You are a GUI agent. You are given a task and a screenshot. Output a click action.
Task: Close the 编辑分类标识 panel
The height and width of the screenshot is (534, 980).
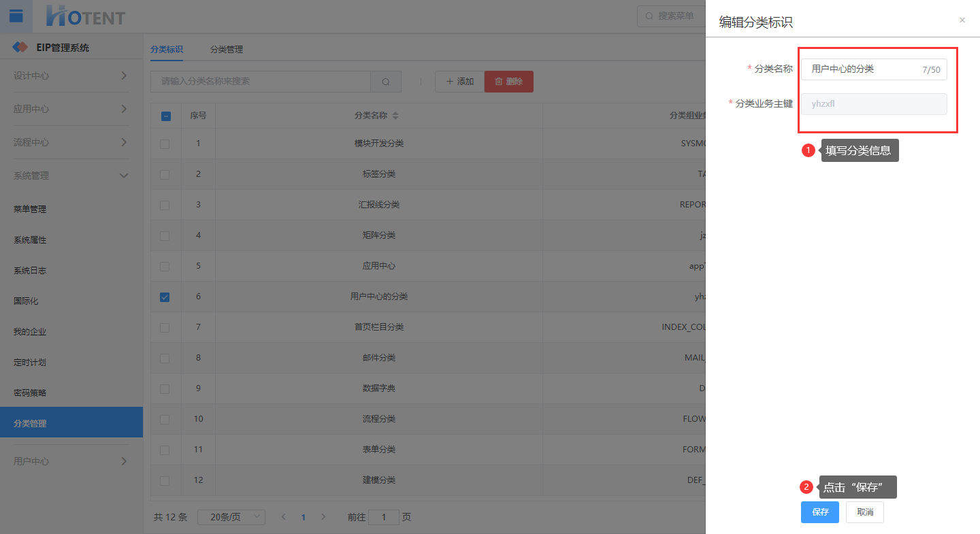coord(962,20)
